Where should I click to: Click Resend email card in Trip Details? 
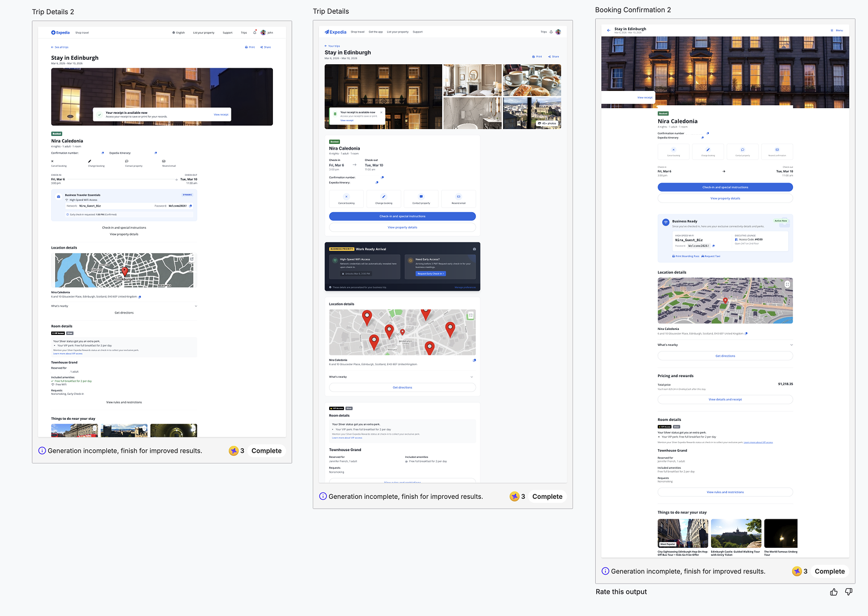(x=459, y=199)
